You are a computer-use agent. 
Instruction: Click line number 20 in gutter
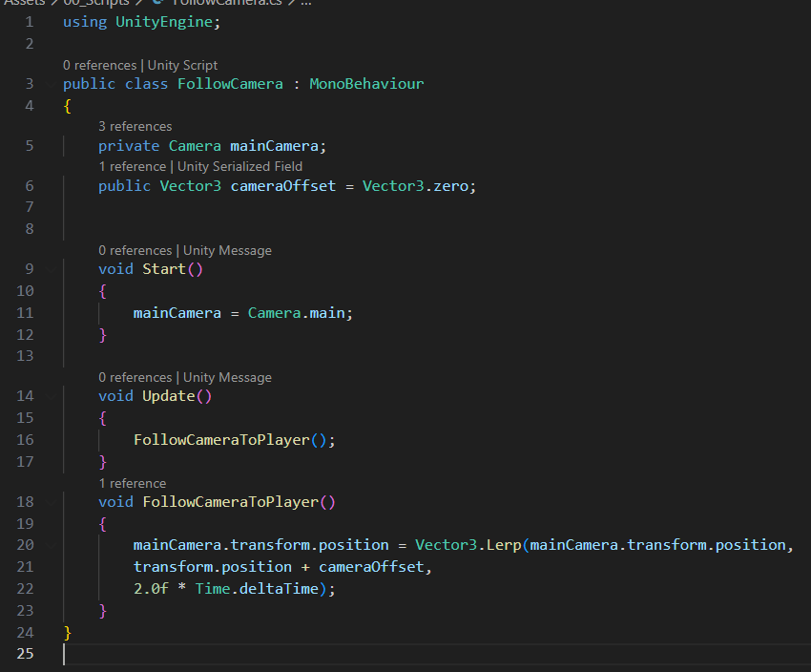(25, 545)
